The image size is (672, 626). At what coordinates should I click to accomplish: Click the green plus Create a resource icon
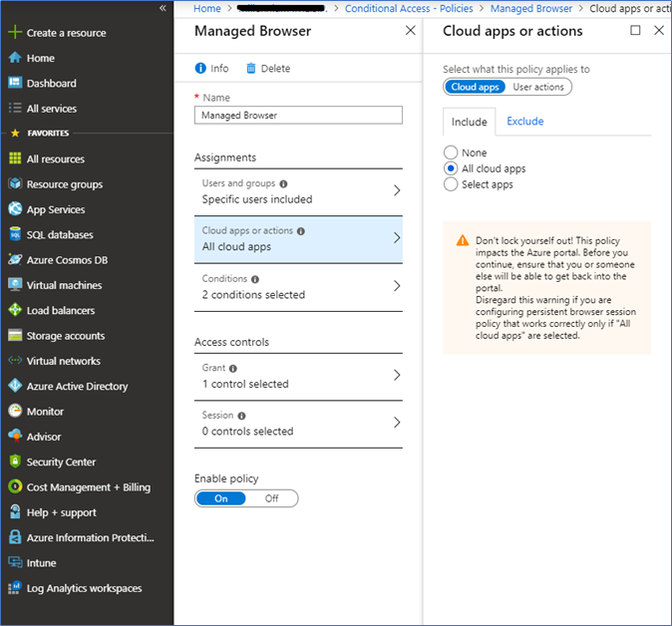pos(15,32)
